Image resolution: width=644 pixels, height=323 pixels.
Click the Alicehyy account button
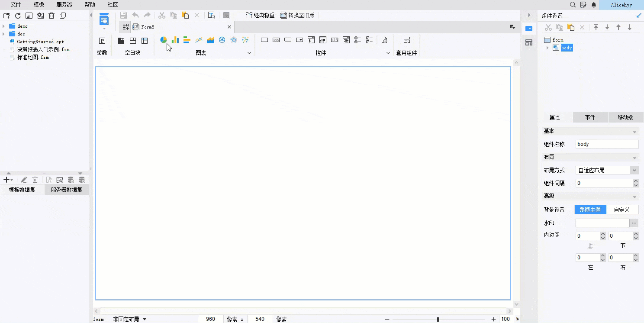[621, 5]
